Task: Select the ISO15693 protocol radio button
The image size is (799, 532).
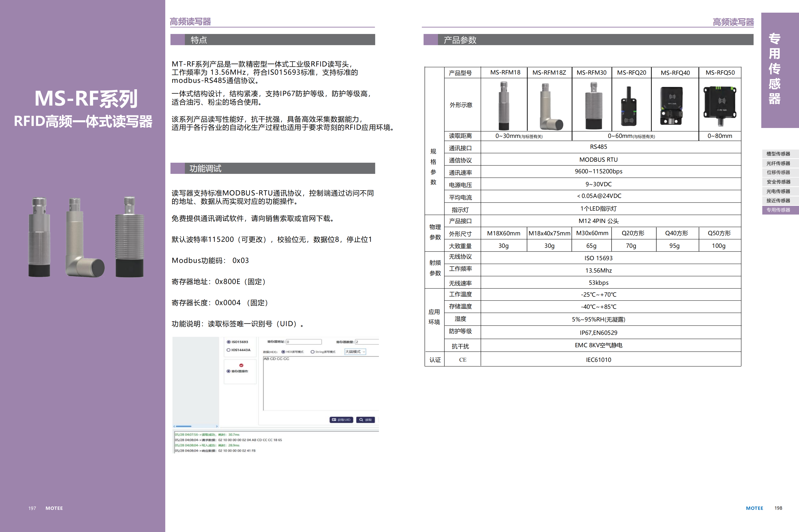Action: (229, 342)
